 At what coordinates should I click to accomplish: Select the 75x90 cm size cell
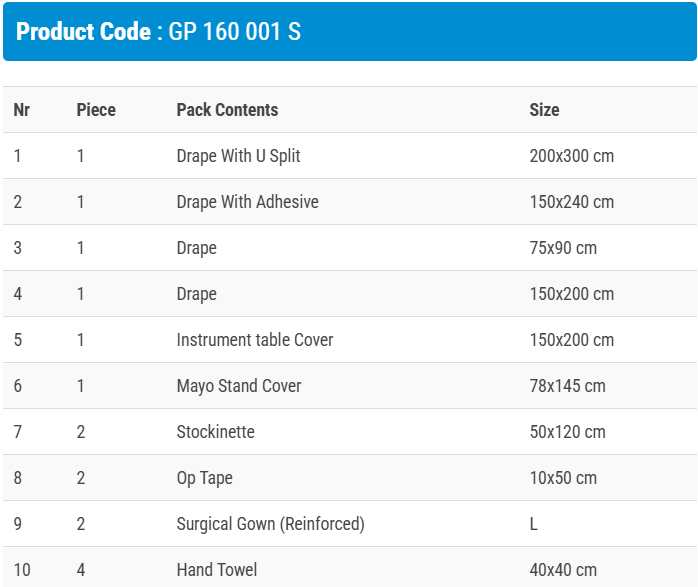563,248
